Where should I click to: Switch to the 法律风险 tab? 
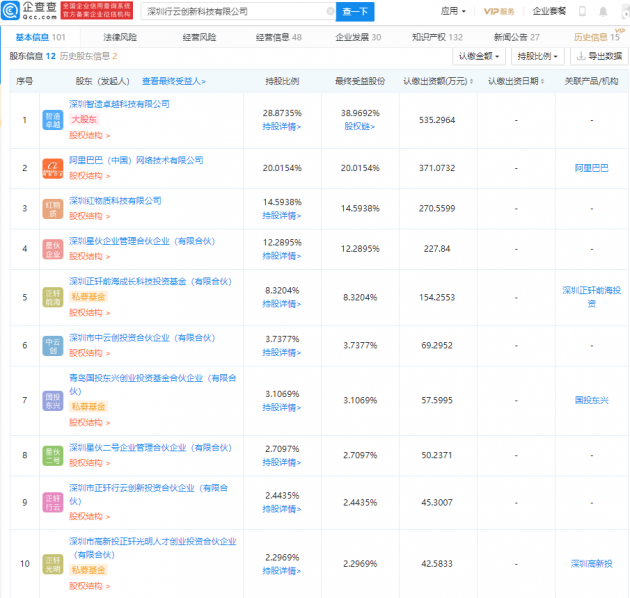[120, 37]
